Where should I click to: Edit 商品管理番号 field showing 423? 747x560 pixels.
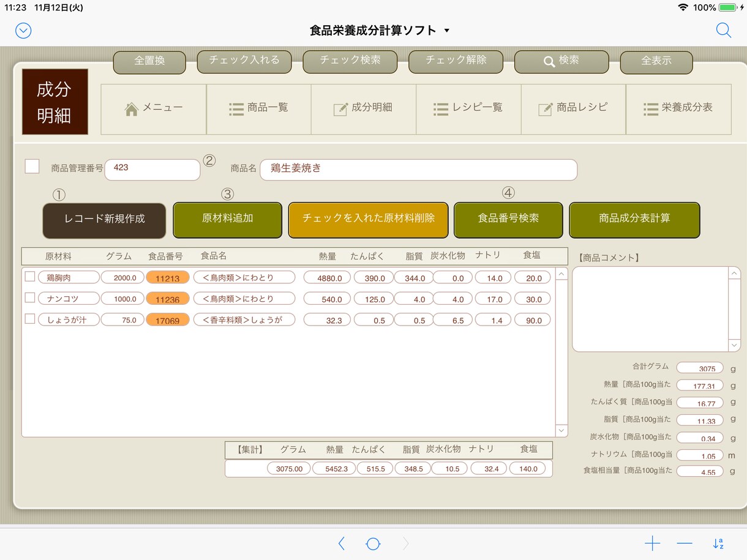tap(152, 170)
